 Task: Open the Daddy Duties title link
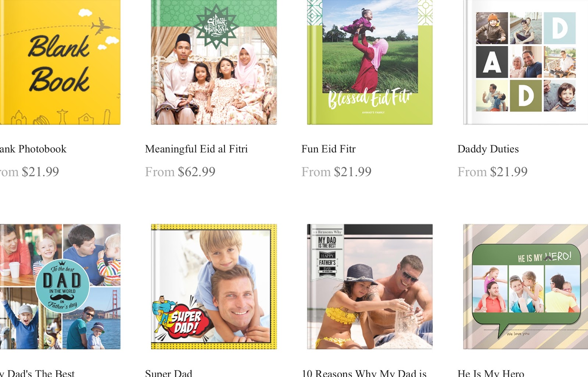(x=488, y=149)
